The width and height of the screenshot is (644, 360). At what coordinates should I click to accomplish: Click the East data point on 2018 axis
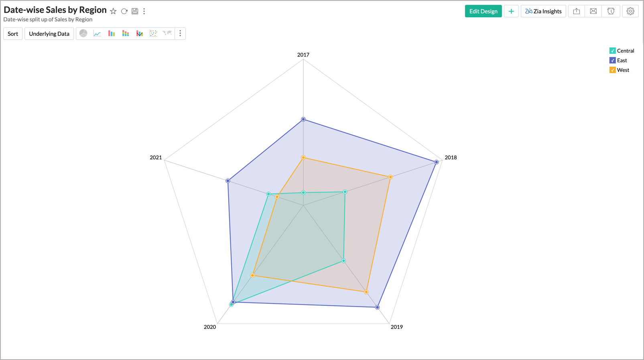click(437, 162)
